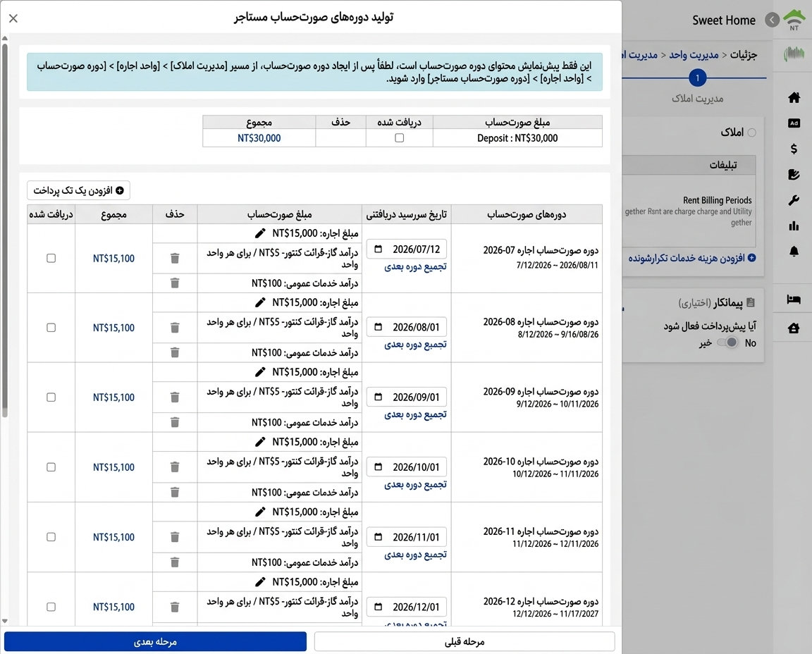Delete gas income row in 2026-11 period
The width and height of the screenshot is (812, 654).
point(175,538)
